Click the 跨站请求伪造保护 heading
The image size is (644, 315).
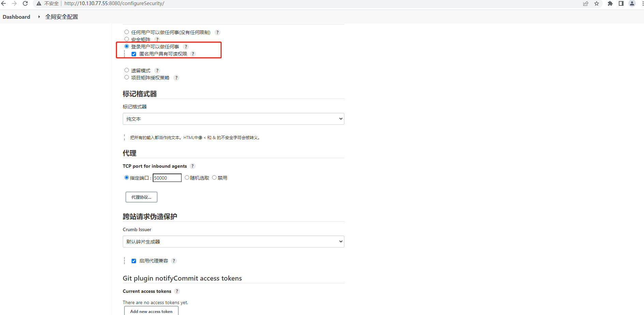(150, 216)
